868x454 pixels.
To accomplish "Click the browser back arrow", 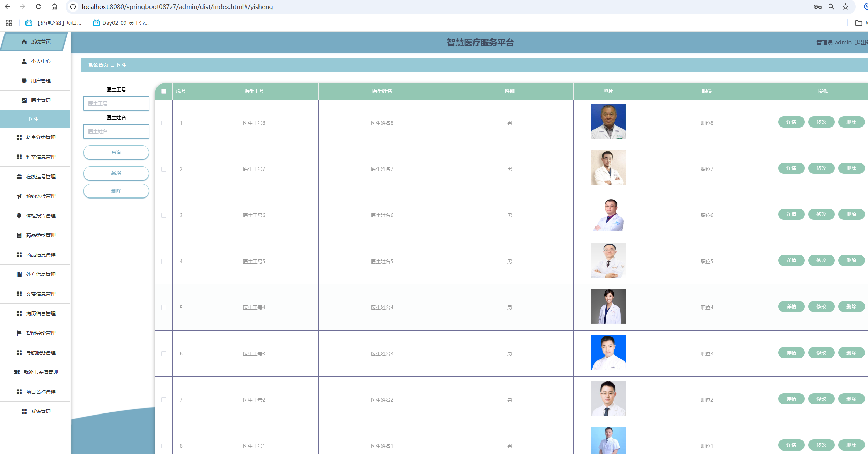I will click(7, 7).
